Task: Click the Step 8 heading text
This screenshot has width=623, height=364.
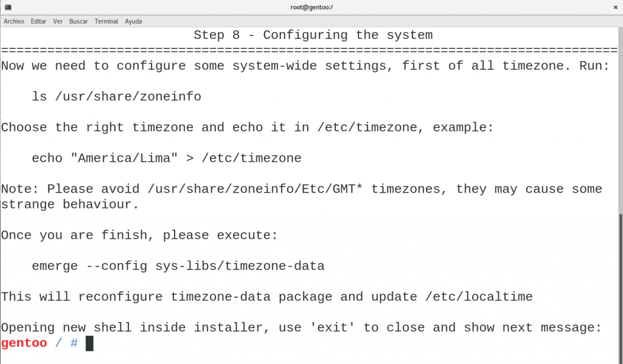Action: 312,35
